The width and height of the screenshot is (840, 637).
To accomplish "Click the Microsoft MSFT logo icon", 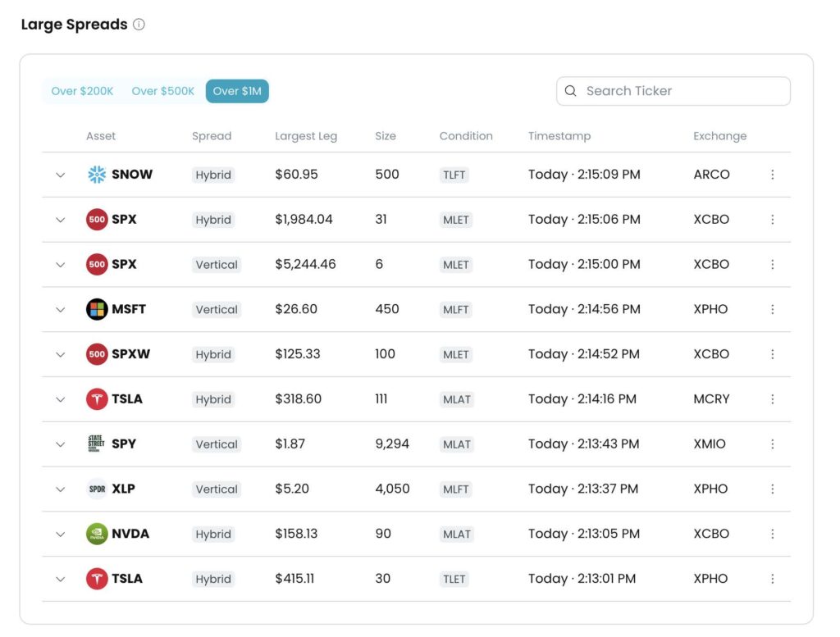I will (97, 309).
